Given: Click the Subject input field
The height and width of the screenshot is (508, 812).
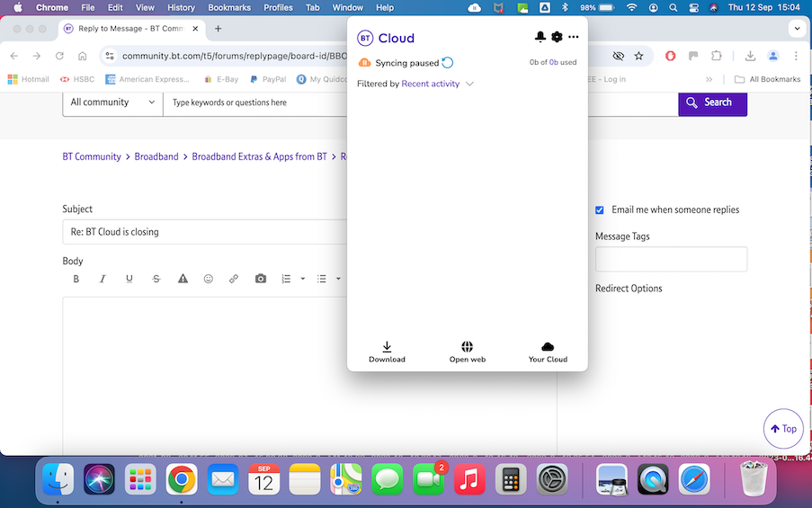Looking at the screenshot, I should tap(205, 231).
